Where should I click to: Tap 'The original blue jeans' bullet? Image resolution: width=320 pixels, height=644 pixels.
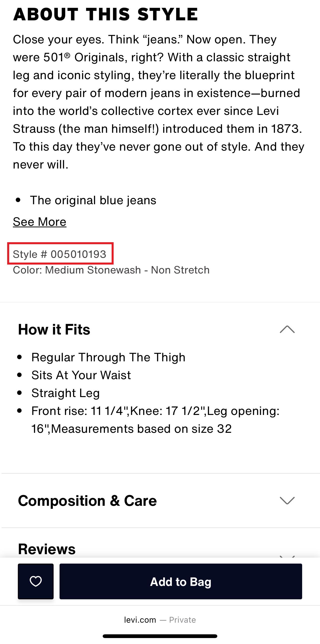point(93,200)
